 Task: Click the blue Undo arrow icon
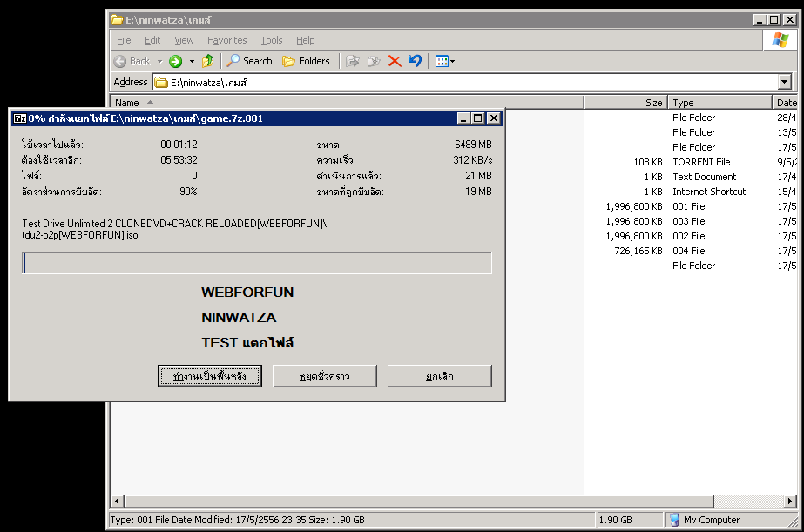coord(415,61)
